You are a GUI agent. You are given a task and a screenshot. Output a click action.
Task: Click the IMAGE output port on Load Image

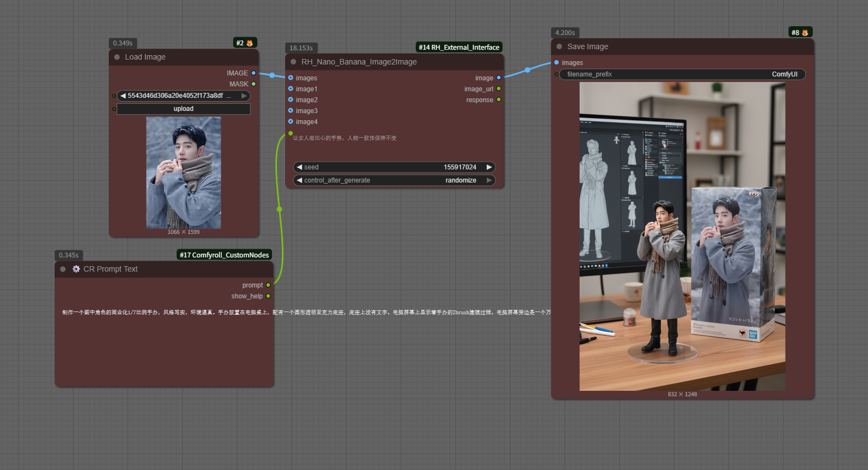pyautogui.click(x=253, y=73)
